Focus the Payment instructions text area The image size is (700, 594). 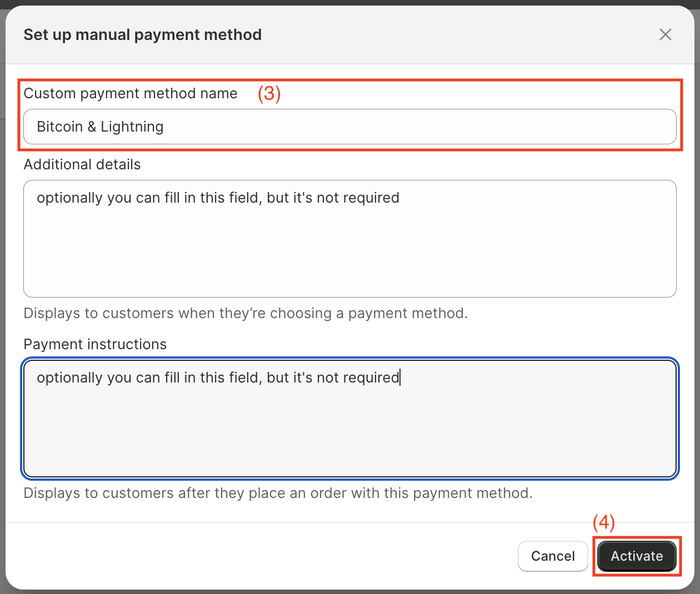(x=350, y=418)
